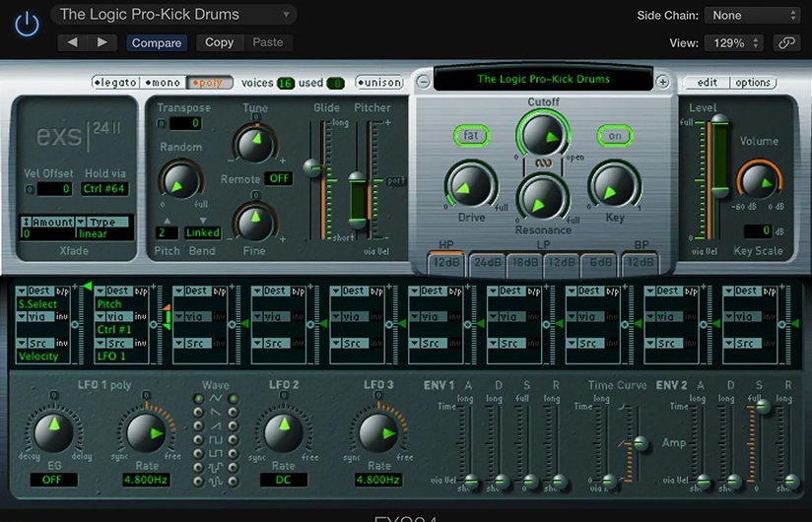Image resolution: width=812 pixels, height=522 pixels.
Task: Select the LP 24dB filter tab
Action: tap(488, 262)
